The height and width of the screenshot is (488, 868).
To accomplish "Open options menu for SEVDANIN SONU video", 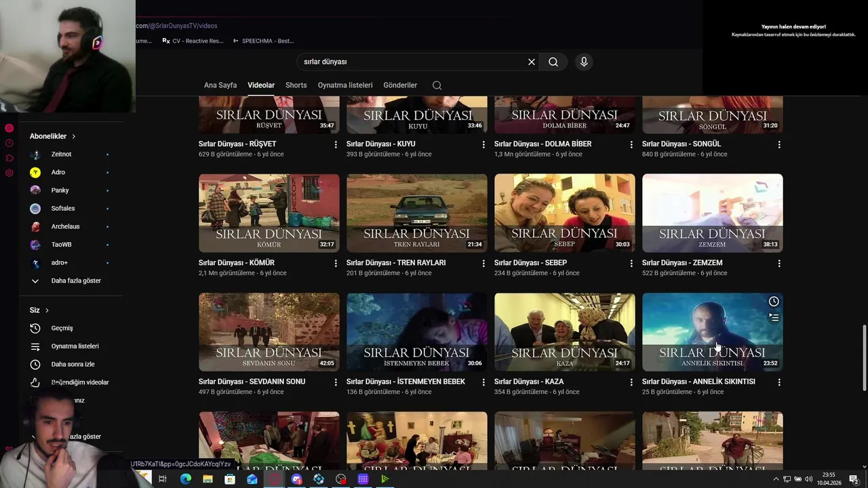I will pos(336,382).
